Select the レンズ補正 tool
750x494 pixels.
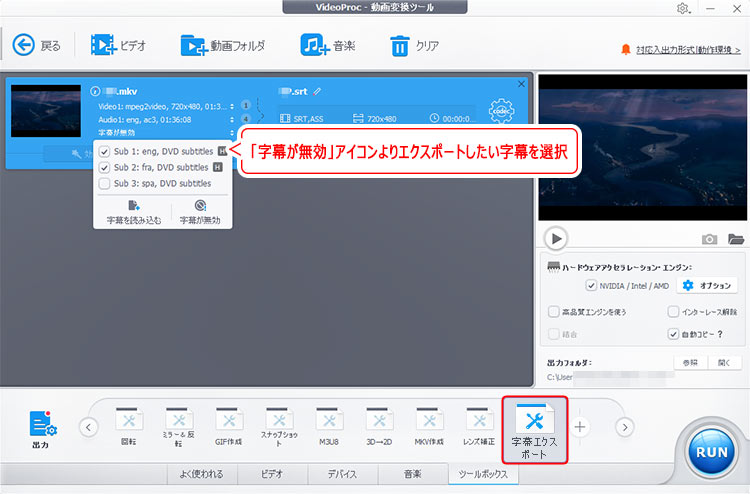tap(479, 427)
